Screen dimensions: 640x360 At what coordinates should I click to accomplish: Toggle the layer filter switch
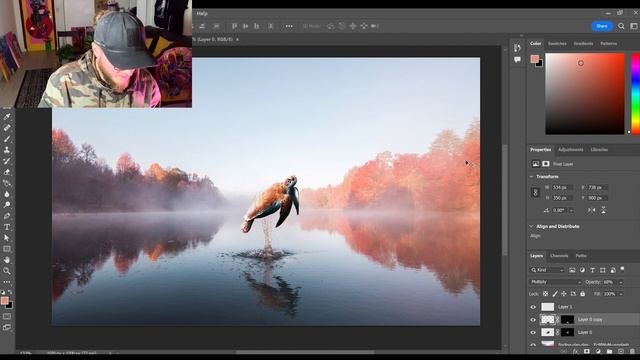[x=622, y=269]
